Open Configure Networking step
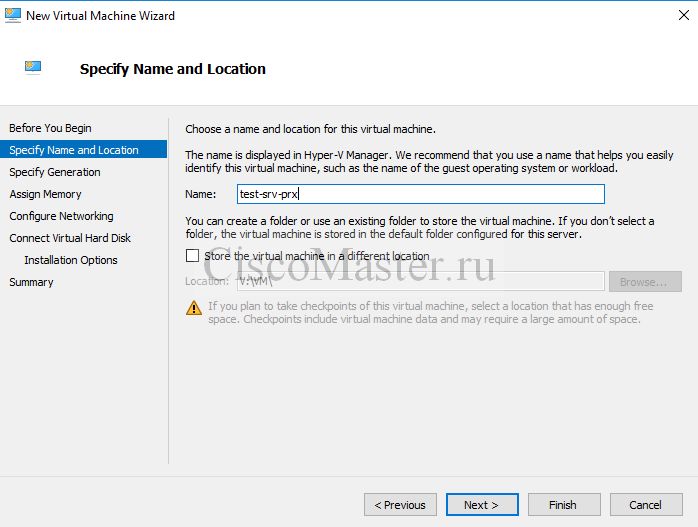 click(x=61, y=216)
